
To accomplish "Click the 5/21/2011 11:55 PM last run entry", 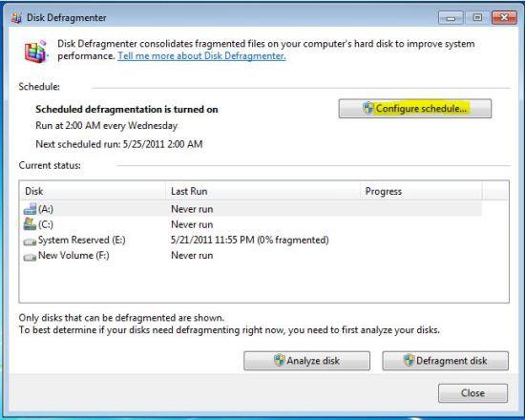I will click(250, 240).
